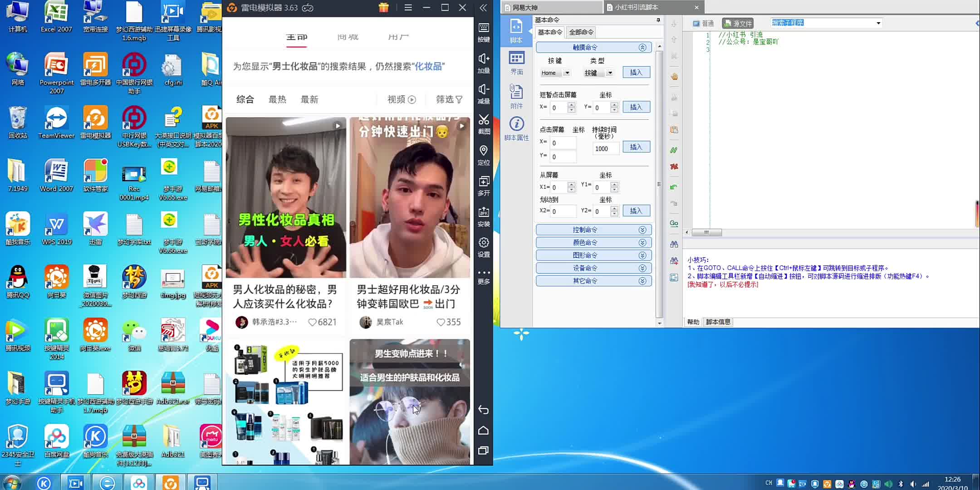Screen dimensions: 980x490
Task: Select the 按键 type dropdown
Action: click(596, 73)
